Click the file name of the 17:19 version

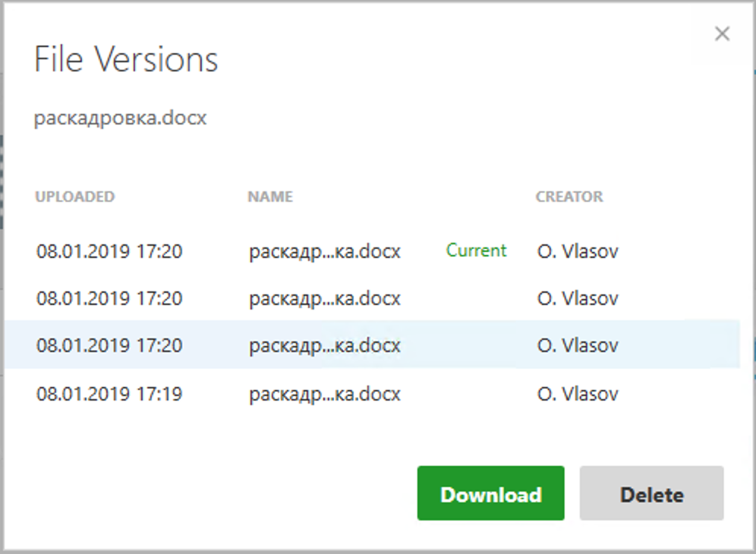(324, 395)
